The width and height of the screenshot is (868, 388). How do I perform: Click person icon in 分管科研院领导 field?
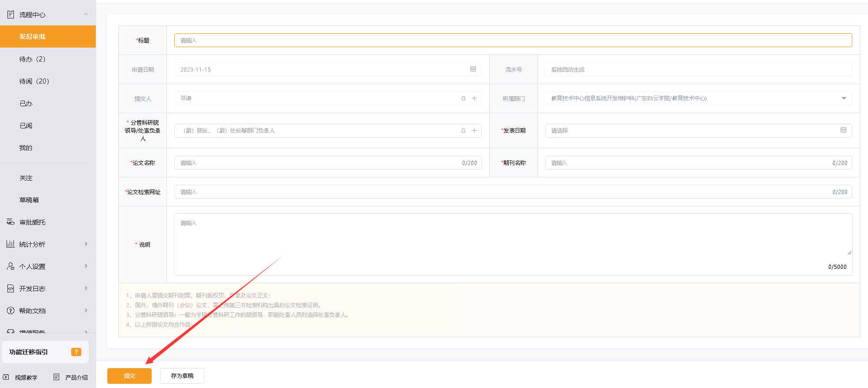(x=463, y=131)
